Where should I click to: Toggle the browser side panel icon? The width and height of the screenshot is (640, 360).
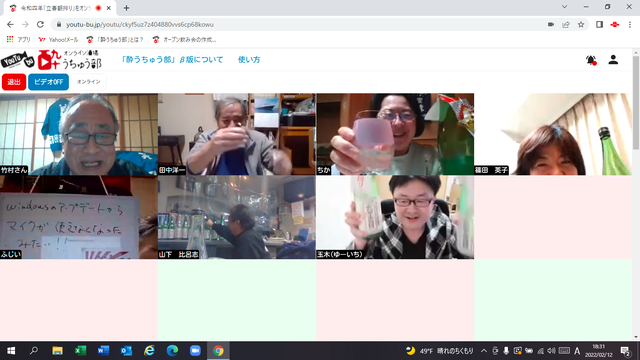(x=599, y=24)
